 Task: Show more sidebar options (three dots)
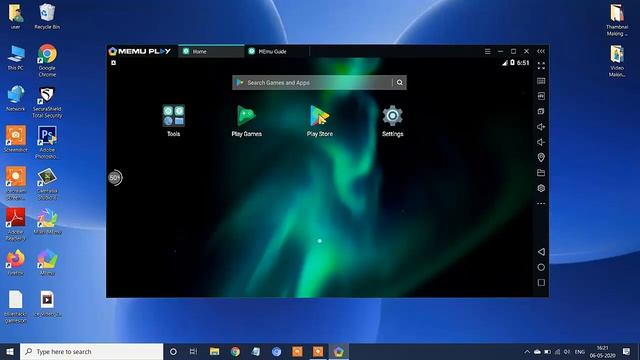541,203
